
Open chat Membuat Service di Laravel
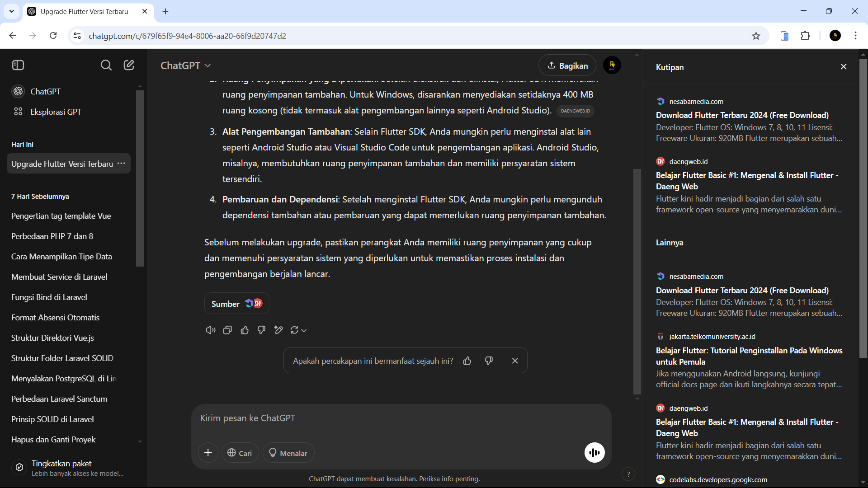69,277
